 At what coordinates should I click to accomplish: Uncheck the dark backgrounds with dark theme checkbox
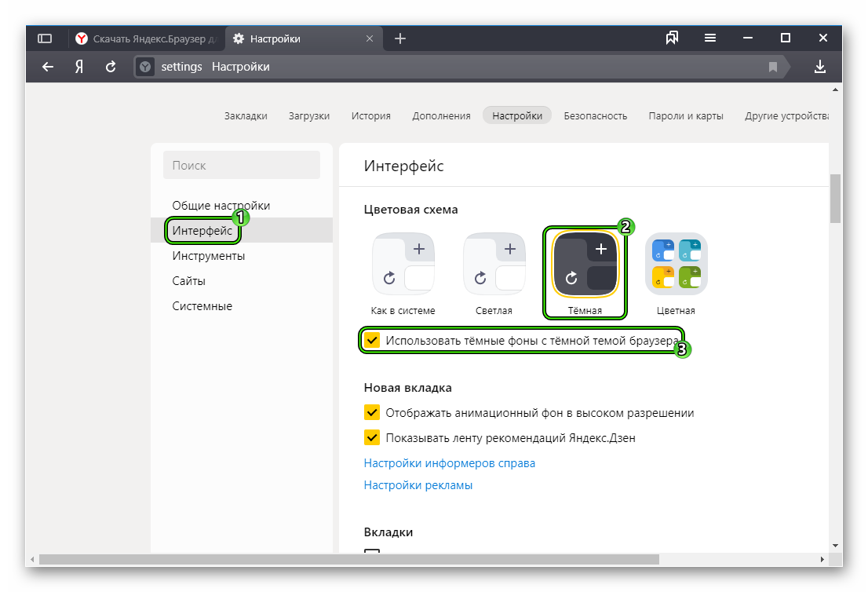[372, 341]
